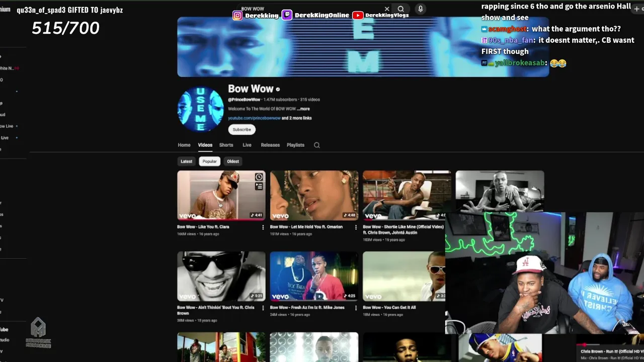644x362 pixels.
Task: Select the Popular sort chip
Action: [x=209, y=161]
